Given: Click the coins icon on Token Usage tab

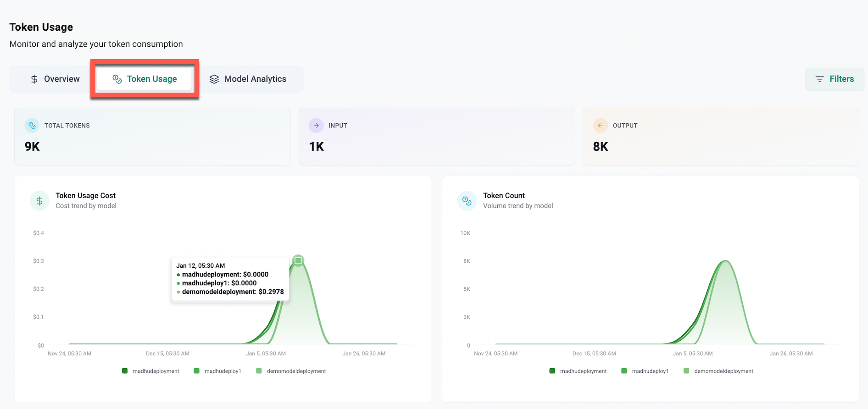Looking at the screenshot, I should (x=117, y=79).
